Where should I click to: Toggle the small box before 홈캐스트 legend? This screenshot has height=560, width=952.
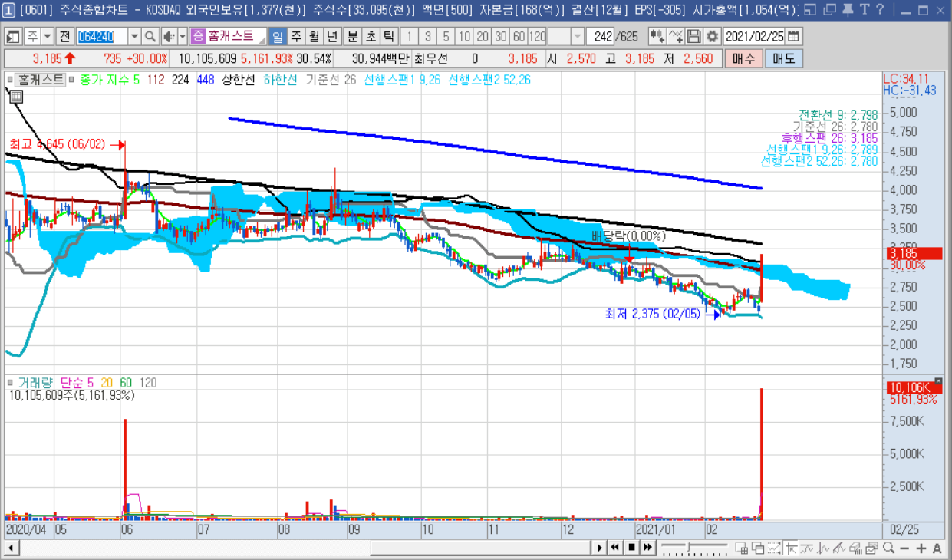(x=10, y=80)
